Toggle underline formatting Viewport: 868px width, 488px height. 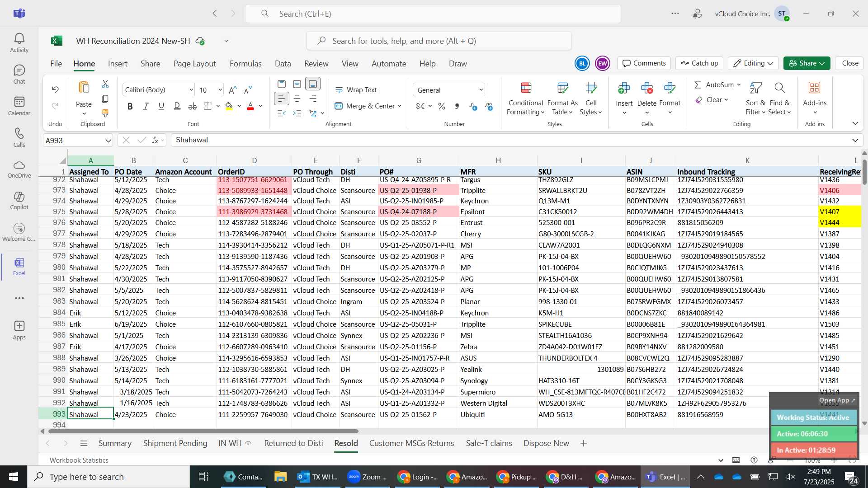tap(161, 106)
